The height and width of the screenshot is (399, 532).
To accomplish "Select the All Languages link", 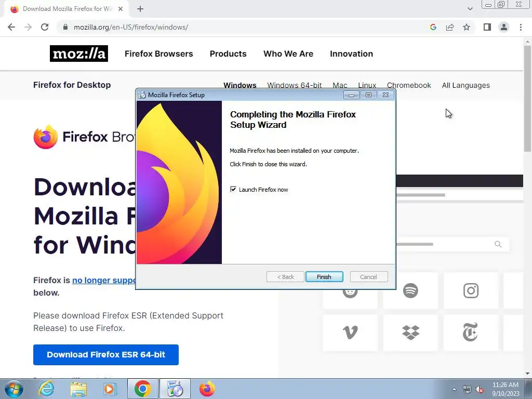I will [x=466, y=85].
